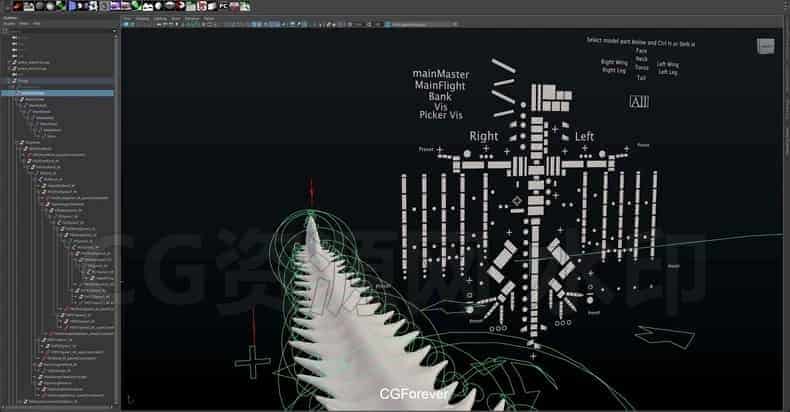Open the viewport View menu
The height and width of the screenshot is (412, 790).
[x=127, y=19]
